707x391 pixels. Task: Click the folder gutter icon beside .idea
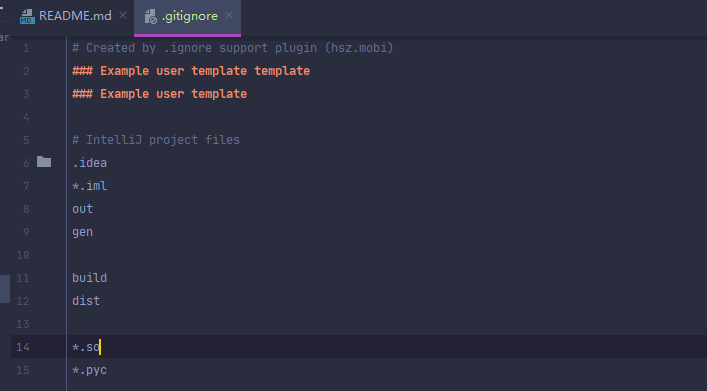(44, 161)
